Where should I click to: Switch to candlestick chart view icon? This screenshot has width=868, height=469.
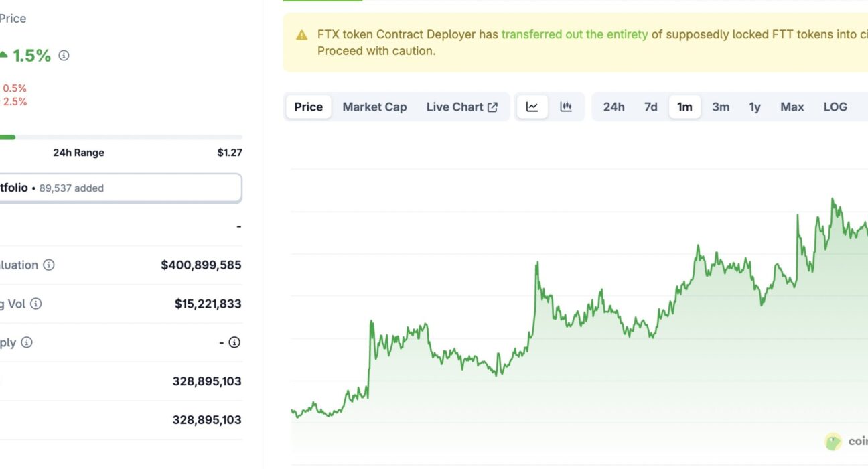[x=566, y=107]
